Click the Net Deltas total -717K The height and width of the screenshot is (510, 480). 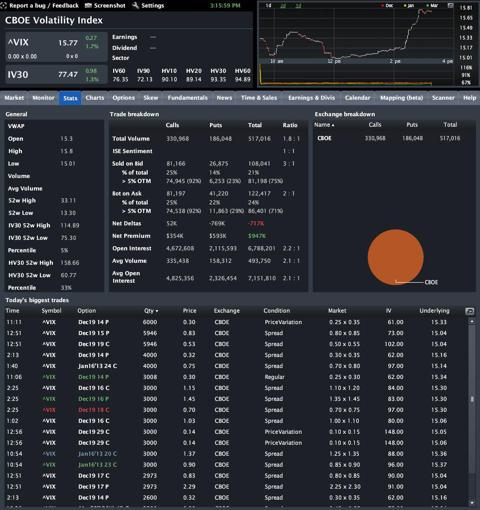click(256, 224)
